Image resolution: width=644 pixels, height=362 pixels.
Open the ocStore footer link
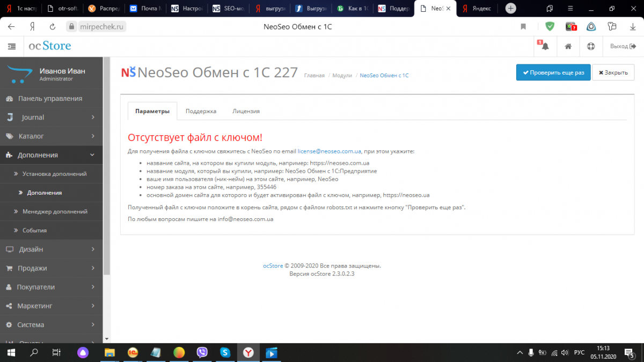point(273,265)
